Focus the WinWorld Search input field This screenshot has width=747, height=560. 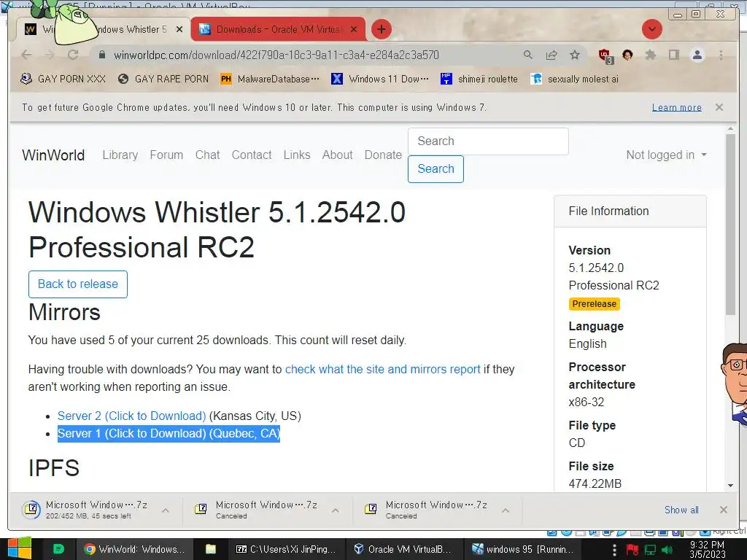[x=488, y=141]
